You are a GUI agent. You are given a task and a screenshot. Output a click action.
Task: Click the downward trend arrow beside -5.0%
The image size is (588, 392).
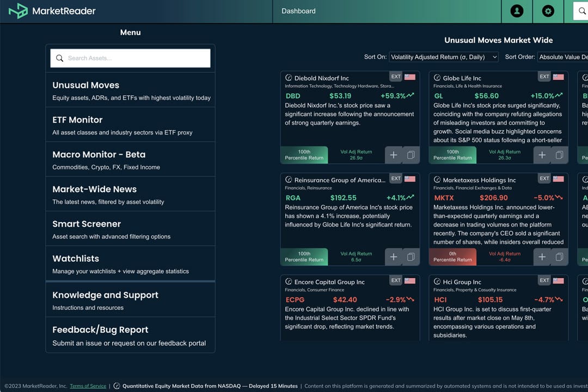(x=559, y=197)
